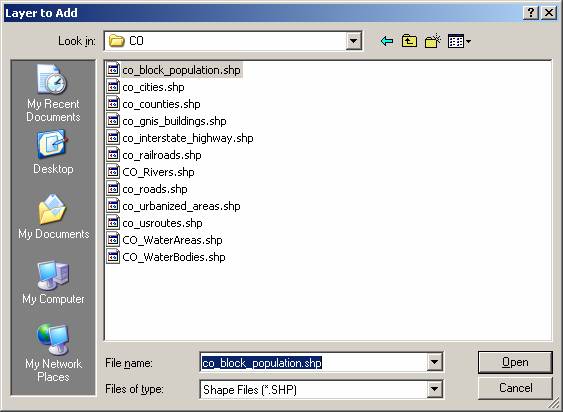563x412 pixels.
Task: Click the Open button
Action: click(515, 362)
